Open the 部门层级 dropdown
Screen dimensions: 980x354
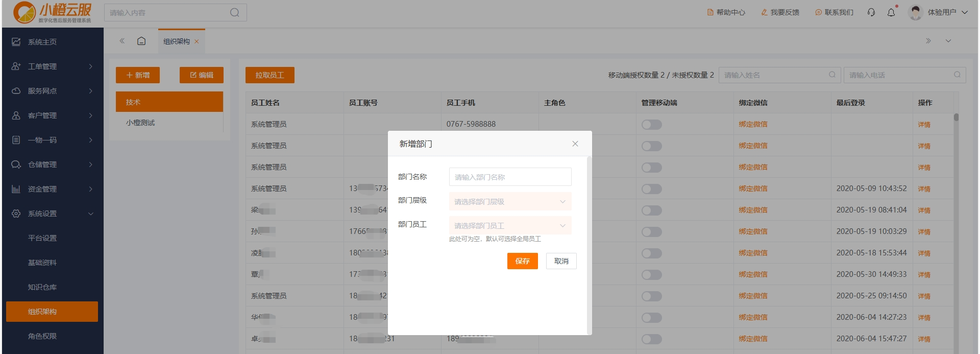[x=510, y=201]
